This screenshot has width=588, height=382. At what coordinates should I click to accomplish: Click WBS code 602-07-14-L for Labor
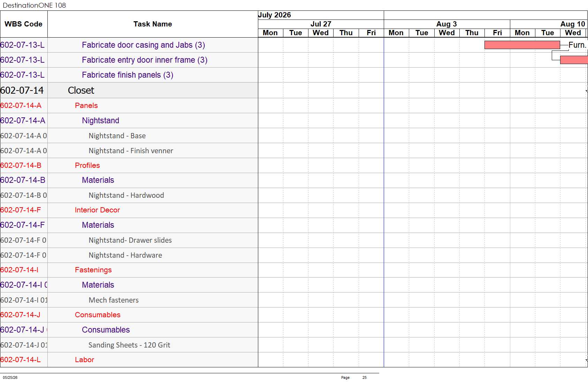click(x=21, y=360)
